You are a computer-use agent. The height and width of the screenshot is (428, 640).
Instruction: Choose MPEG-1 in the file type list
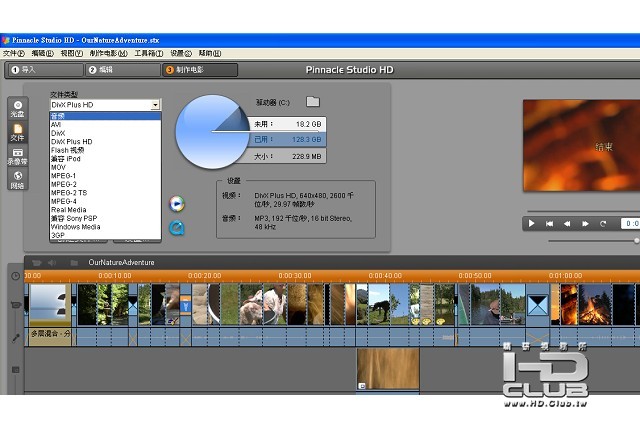[x=105, y=176]
